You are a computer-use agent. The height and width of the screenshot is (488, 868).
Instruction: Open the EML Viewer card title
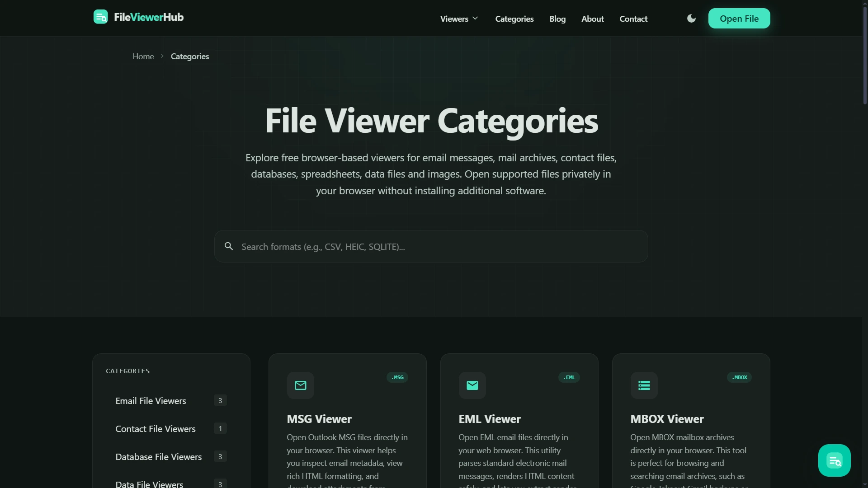click(490, 419)
